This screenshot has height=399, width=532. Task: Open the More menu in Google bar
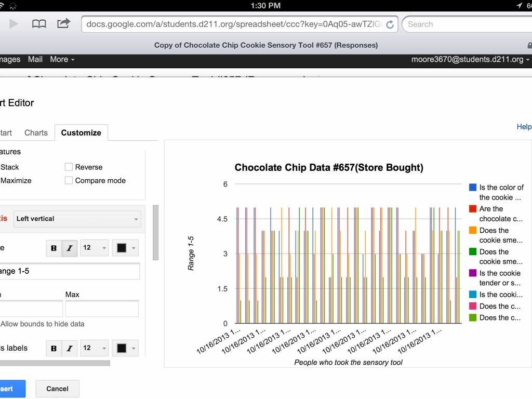tap(62, 60)
